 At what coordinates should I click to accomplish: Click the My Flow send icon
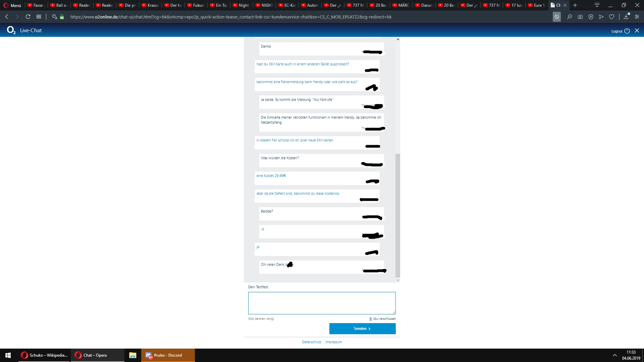(x=601, y=17)
